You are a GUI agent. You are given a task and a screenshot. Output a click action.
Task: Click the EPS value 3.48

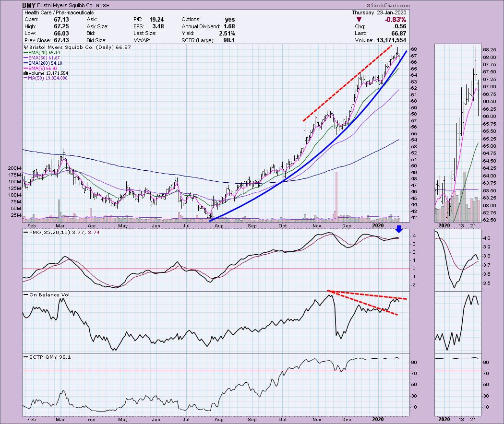click(x=158, y=26)
